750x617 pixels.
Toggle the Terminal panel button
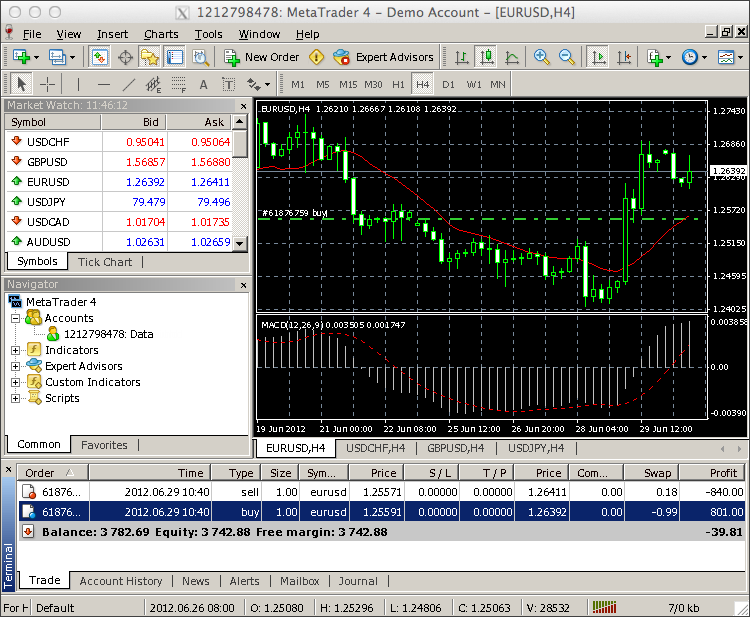click(175, 57)
